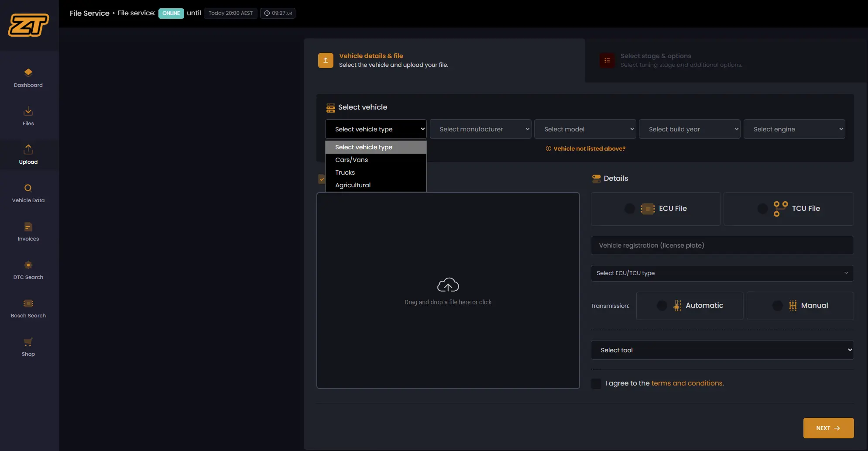Click the Today 20:00 AEST badge

(231, 13)
